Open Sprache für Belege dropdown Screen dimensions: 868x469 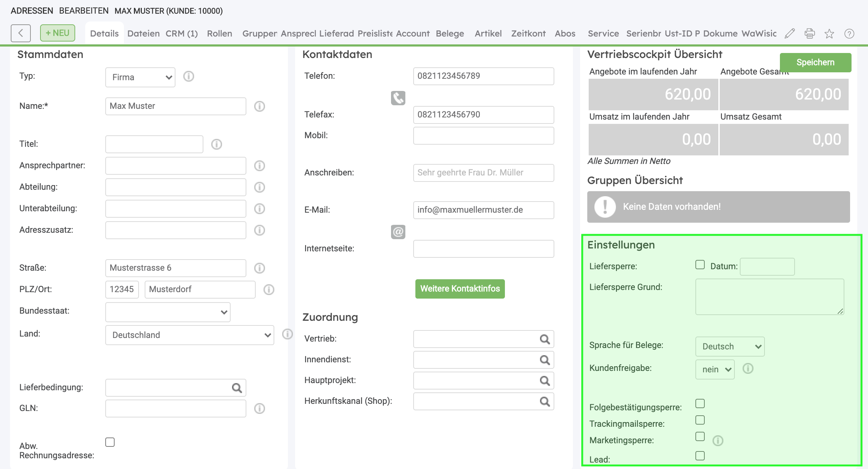(730, 347)
